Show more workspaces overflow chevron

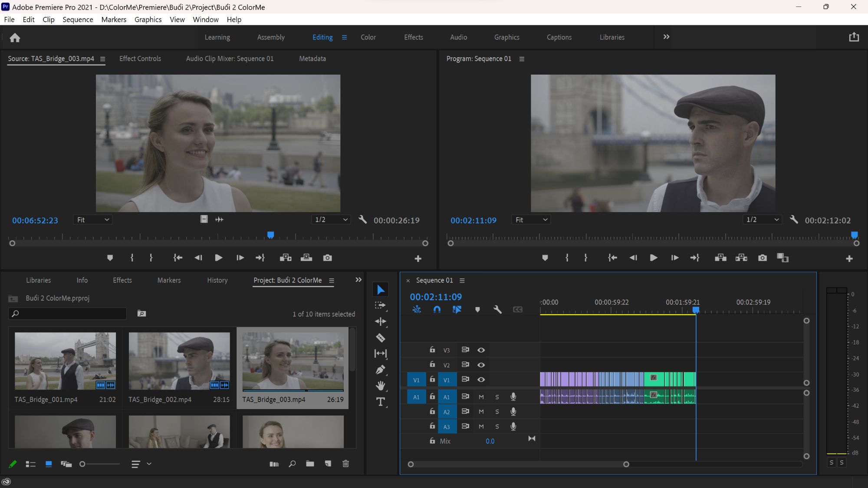666,37
